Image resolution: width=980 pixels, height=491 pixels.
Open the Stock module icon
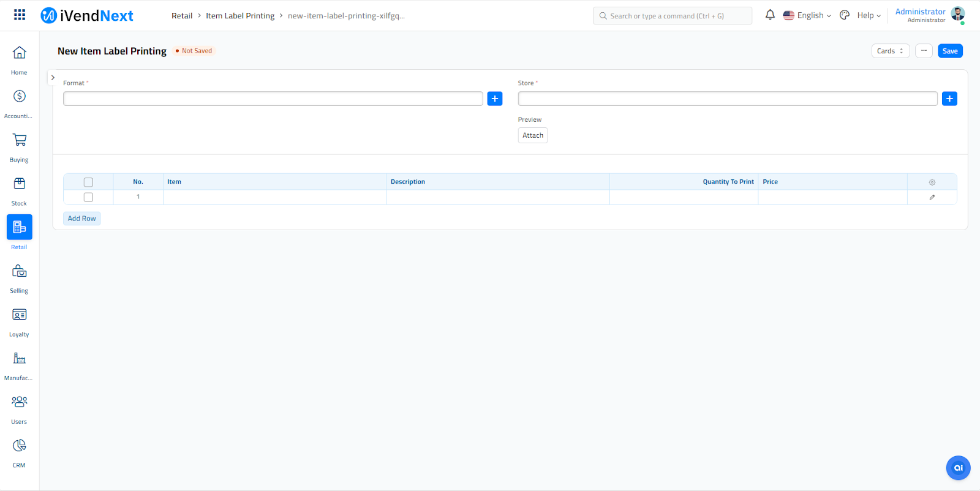19,184
